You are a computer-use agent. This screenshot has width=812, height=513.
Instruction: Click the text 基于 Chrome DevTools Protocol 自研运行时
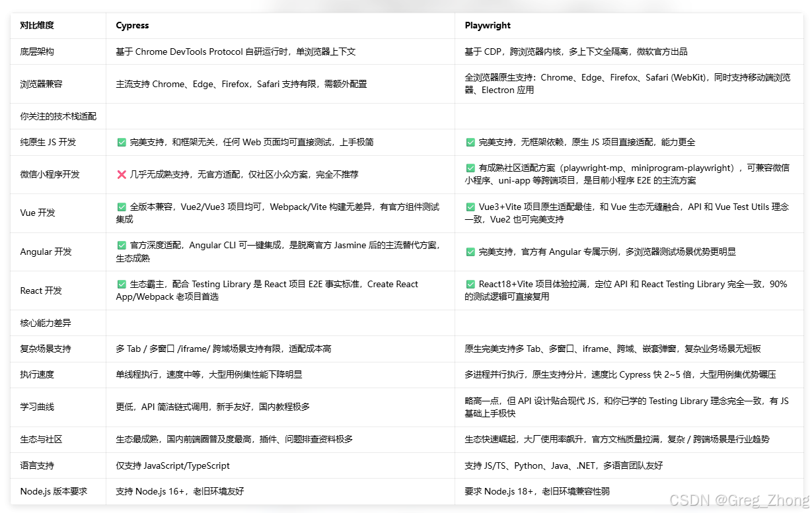pos(202,51)
